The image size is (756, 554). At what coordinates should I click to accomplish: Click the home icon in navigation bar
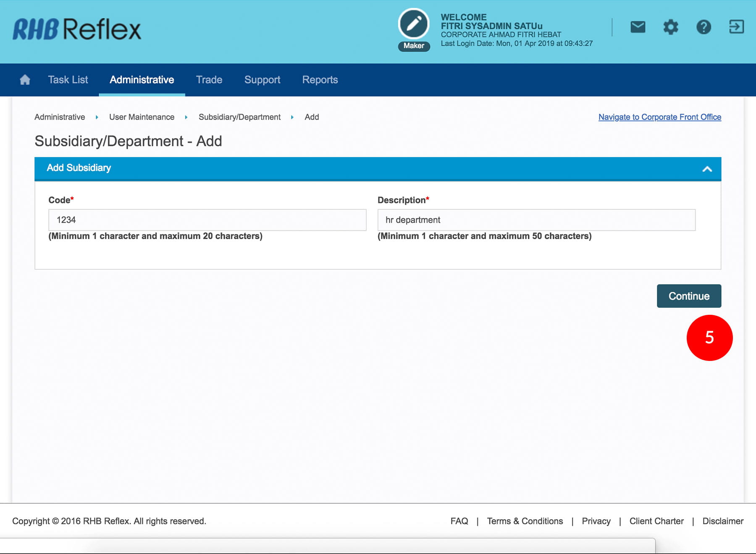pos(25,80)
